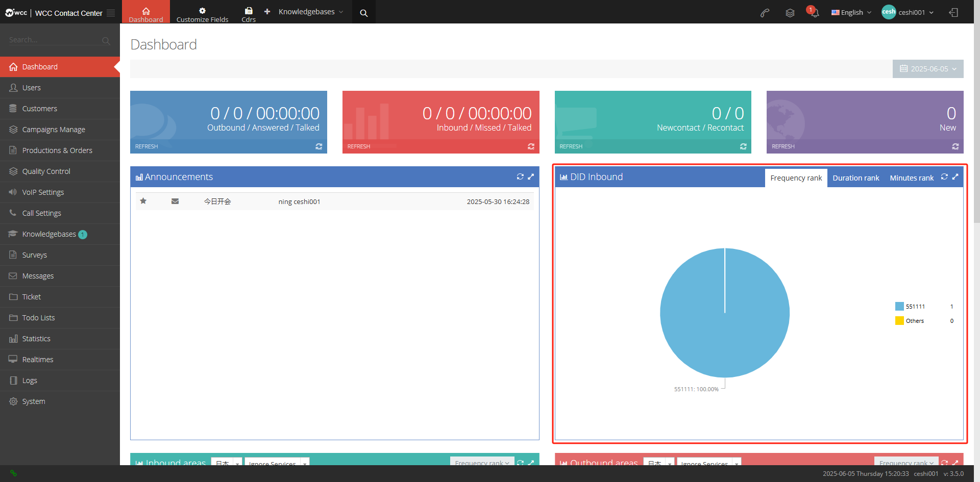Open Productions & Orders section
980x482 pixels.
[60, 150]
